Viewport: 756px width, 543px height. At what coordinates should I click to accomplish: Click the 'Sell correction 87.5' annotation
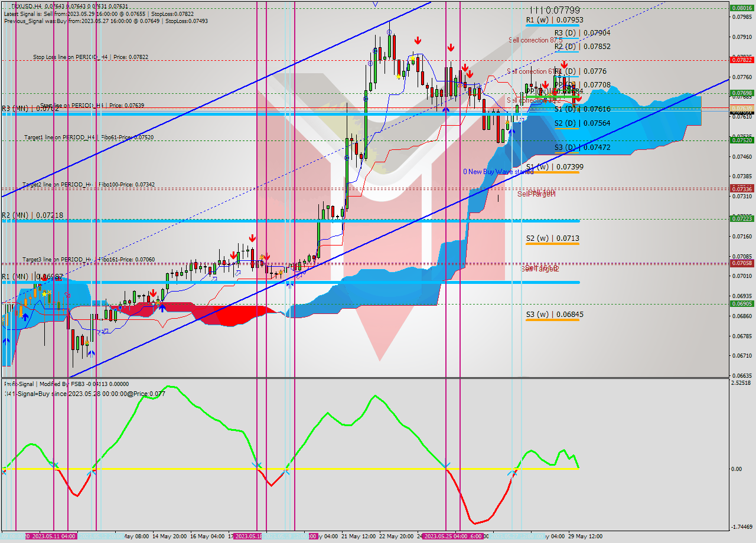pyautogui.click(x=536, y=40)
